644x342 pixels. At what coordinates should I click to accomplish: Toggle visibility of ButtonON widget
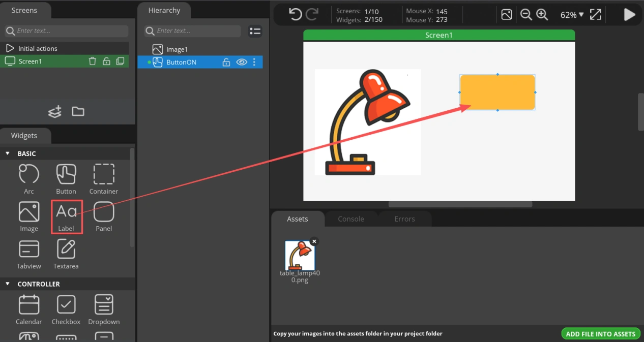(x=242, y=62)
